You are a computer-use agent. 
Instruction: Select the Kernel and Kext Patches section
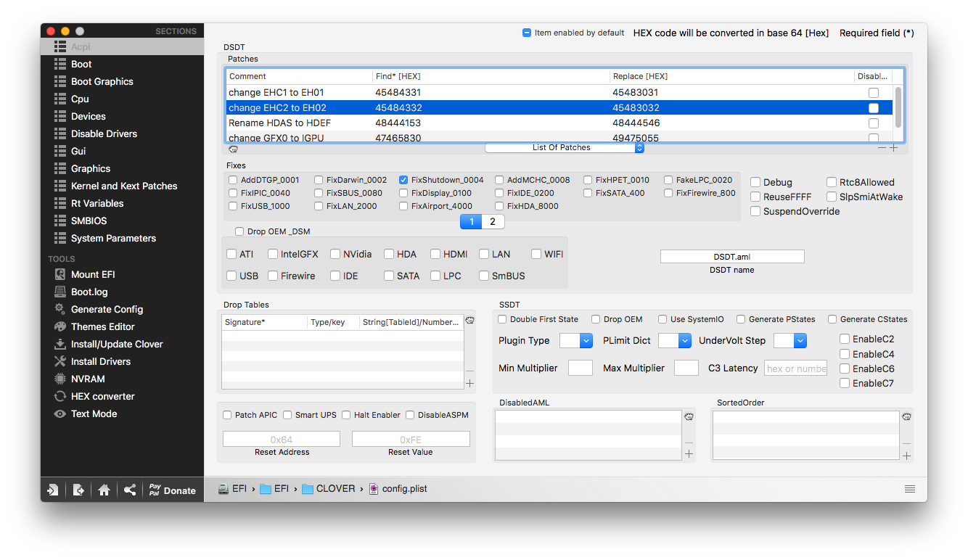point(123,186)
